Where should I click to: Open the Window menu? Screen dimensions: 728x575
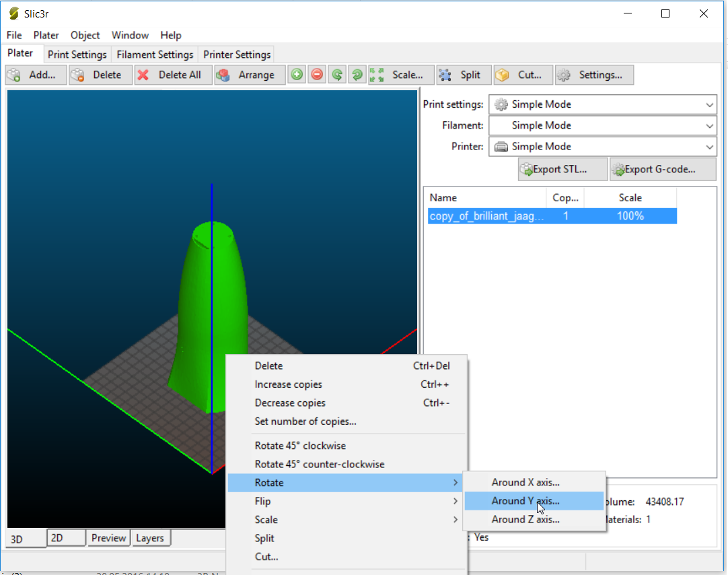click(x=130, y=35)
